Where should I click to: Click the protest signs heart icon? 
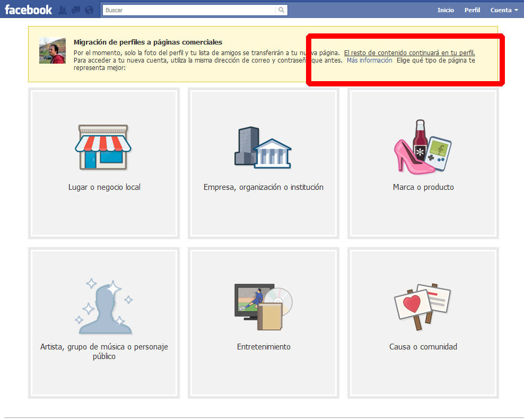pos(423,307)
